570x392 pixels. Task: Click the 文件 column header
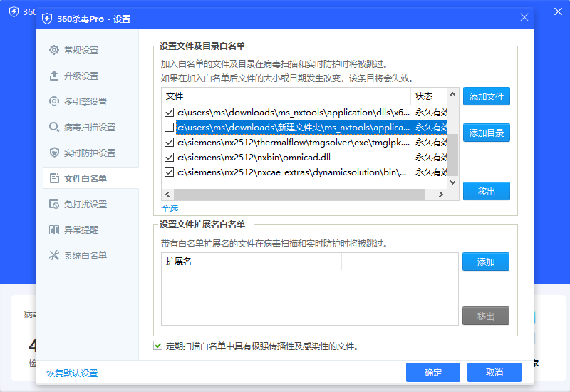click(x=286, y=96)
